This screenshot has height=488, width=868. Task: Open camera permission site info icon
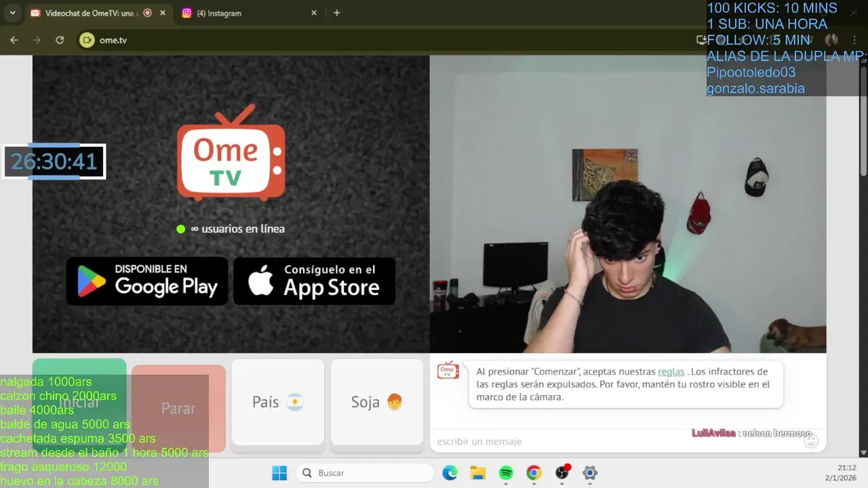[87, 40]
